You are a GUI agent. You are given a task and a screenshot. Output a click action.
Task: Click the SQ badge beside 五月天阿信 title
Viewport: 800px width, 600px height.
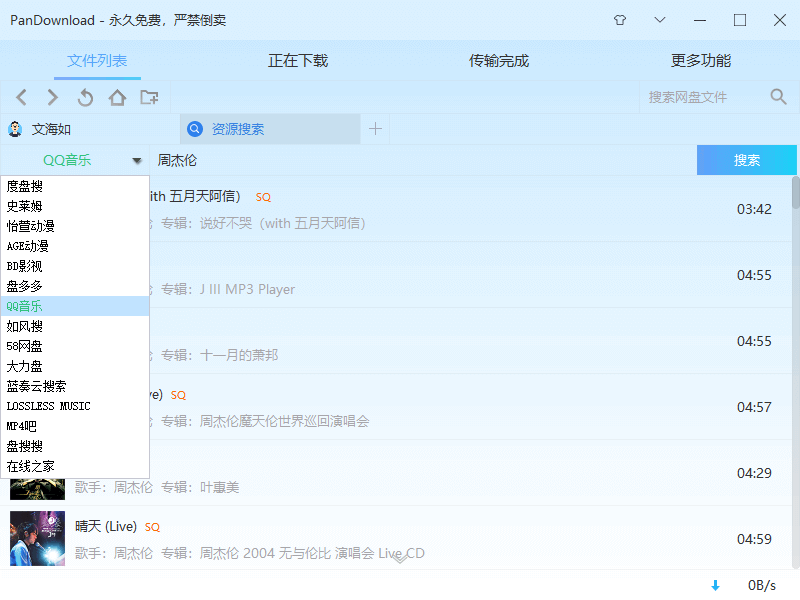pos(263,197)
